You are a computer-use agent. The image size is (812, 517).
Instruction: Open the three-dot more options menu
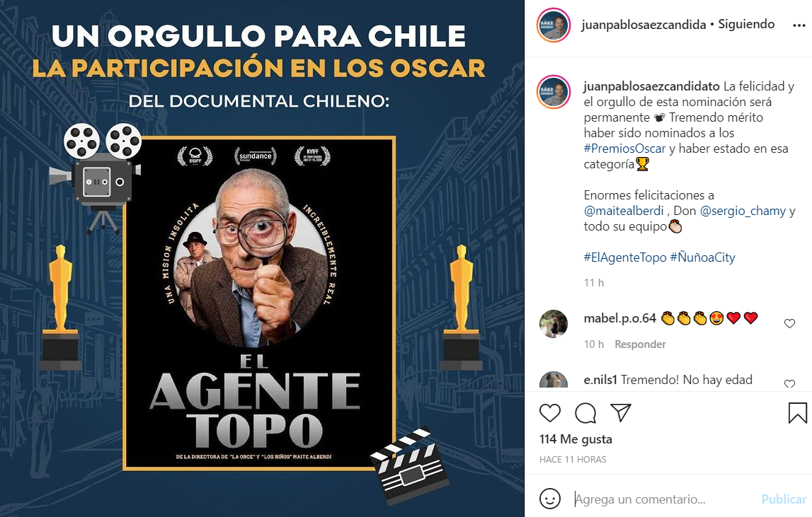(x=799, y=25)
